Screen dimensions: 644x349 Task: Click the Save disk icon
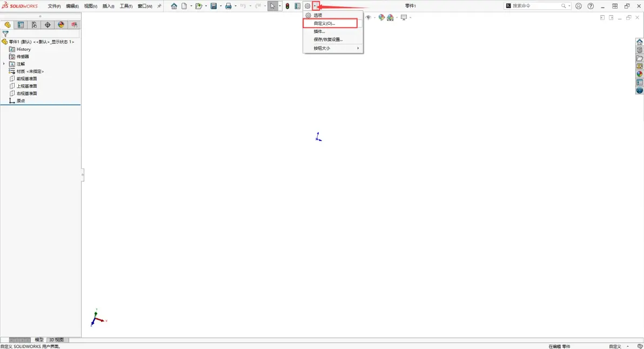(213, 6)
